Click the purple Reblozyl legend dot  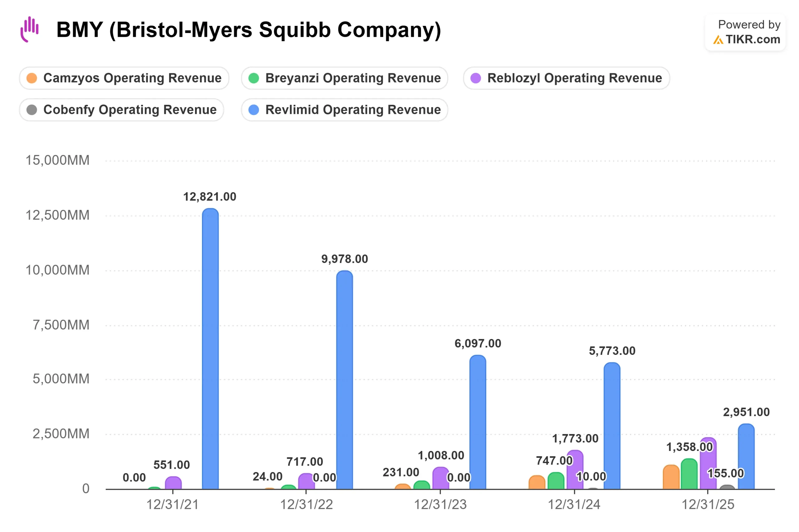475,78
